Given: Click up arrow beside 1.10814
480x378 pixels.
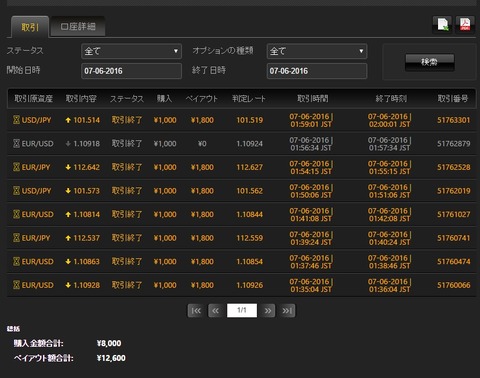Looking at the screenshot, I should click(68, 215).
